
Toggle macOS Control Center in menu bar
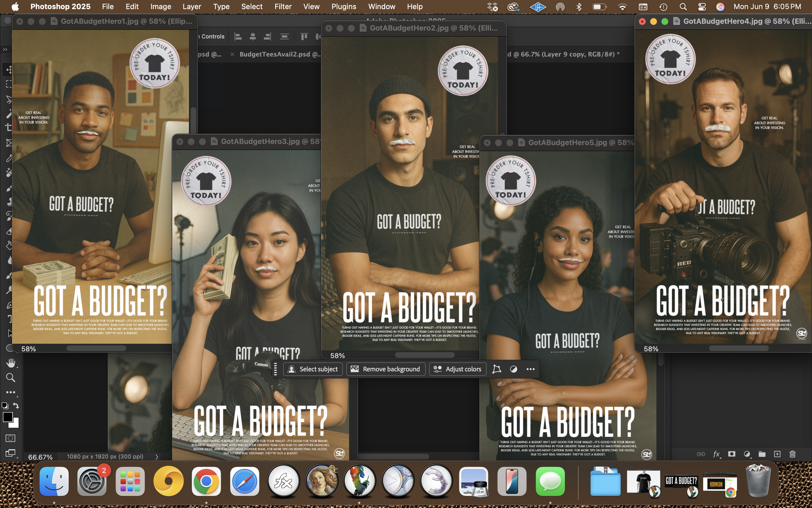[x=702, y=7]
